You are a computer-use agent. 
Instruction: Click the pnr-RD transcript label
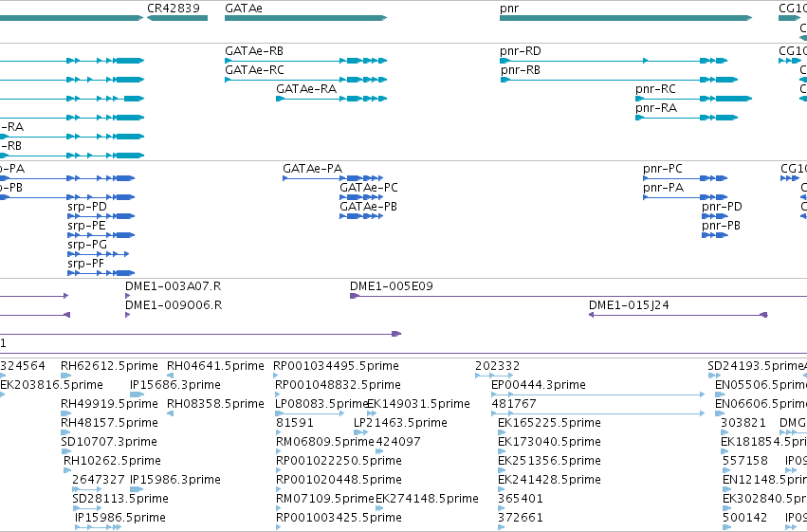(x=521, y=51)
